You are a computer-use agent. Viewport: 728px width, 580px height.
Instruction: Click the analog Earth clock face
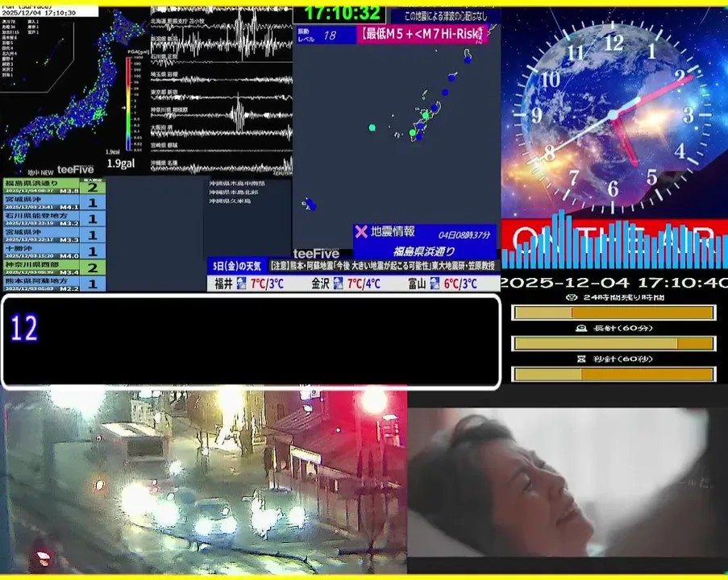point(613,114)
